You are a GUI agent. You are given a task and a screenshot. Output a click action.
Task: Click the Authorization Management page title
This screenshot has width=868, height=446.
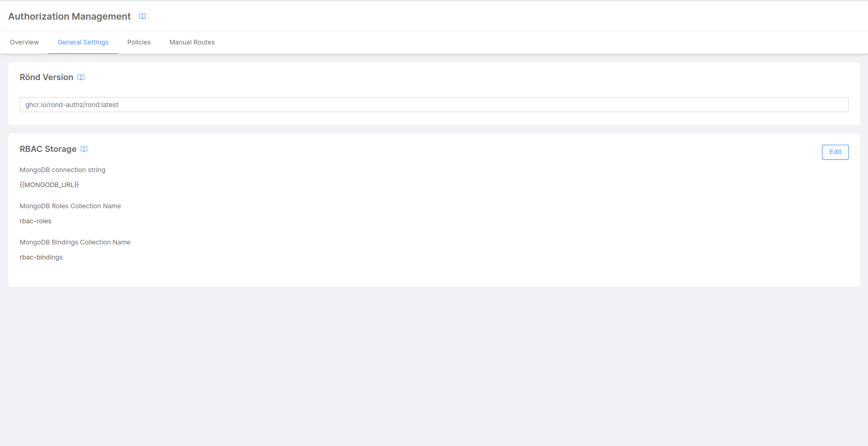(x=69, y=17)
